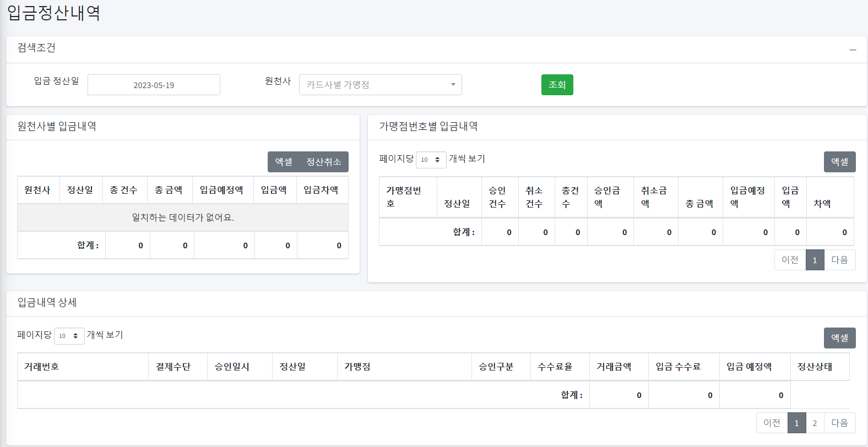Viewport: 868px width, 447px height.
Task: Export 입금내역 상세 using 엑셀 button
Action: point(839,338)
